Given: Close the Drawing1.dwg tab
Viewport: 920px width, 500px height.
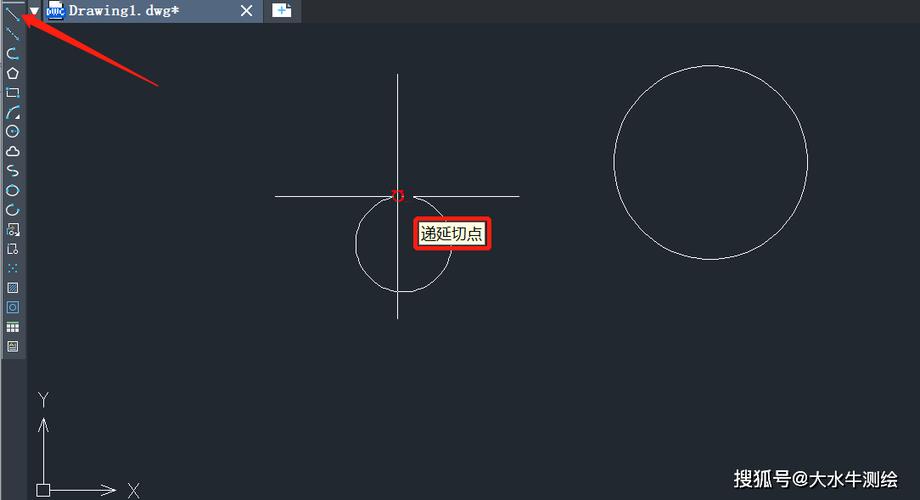Looking at the screenshot, I should coord(247,11).
